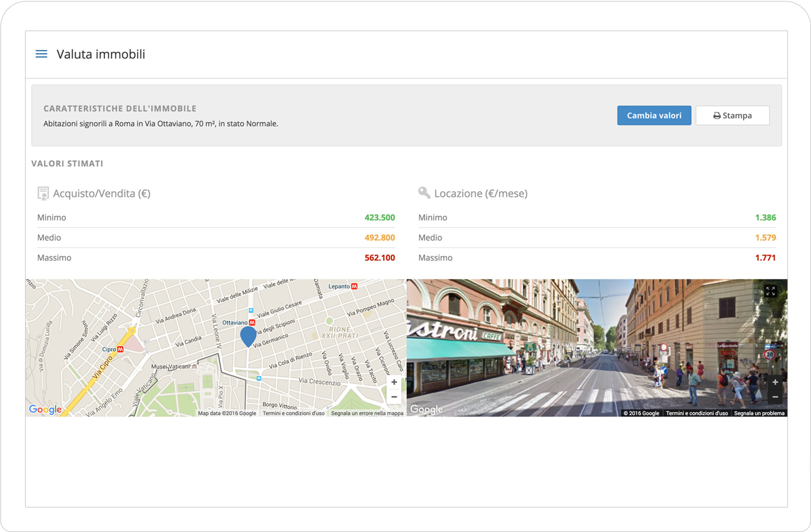Click the CARATTERISTICHE DELL'IMMOBILE heading
The width and height of the screenshot is (811, 532).
click(120, 108)
